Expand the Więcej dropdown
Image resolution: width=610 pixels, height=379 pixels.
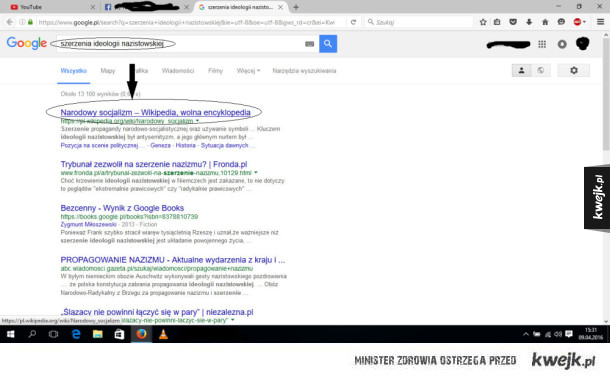pos(248,71)
